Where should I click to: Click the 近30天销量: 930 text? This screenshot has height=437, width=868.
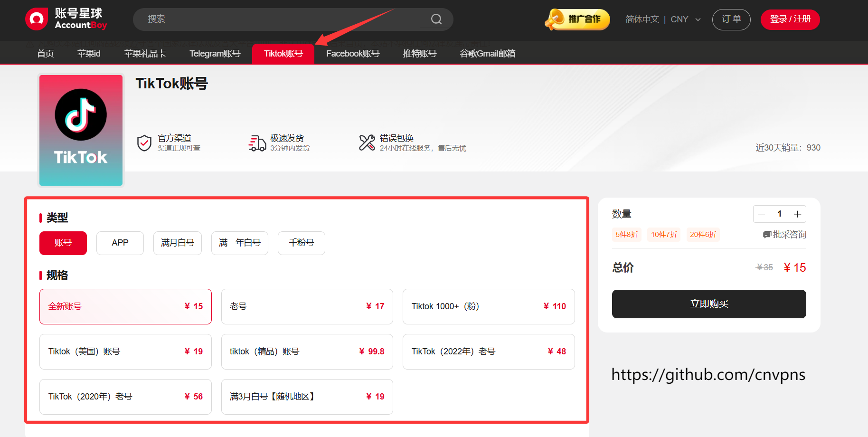(x=788, y=148)
